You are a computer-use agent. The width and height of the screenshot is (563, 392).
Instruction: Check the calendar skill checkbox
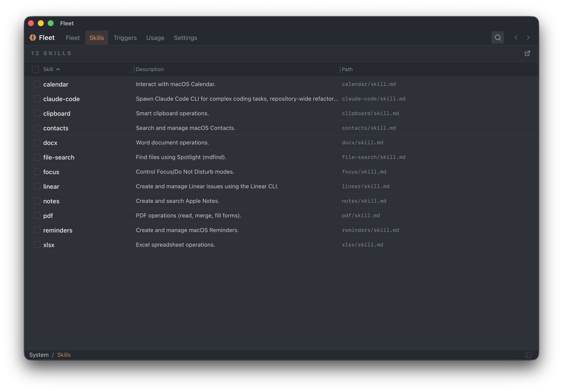click(x=37, y=84)
